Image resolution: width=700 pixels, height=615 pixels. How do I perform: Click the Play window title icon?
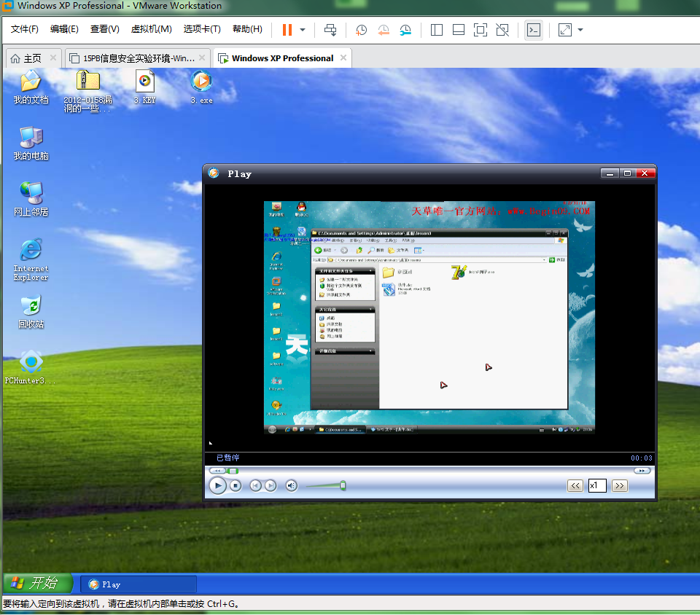(x=214, y=173)
